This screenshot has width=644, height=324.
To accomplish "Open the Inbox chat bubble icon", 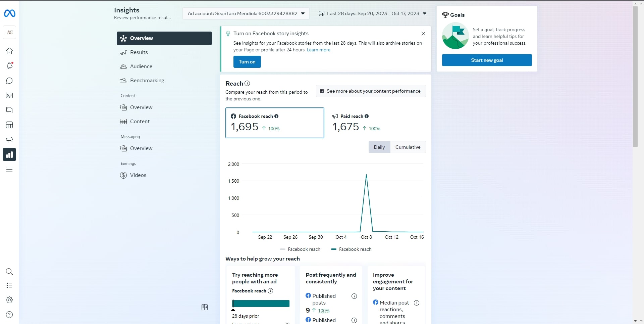I will point(9,81).
